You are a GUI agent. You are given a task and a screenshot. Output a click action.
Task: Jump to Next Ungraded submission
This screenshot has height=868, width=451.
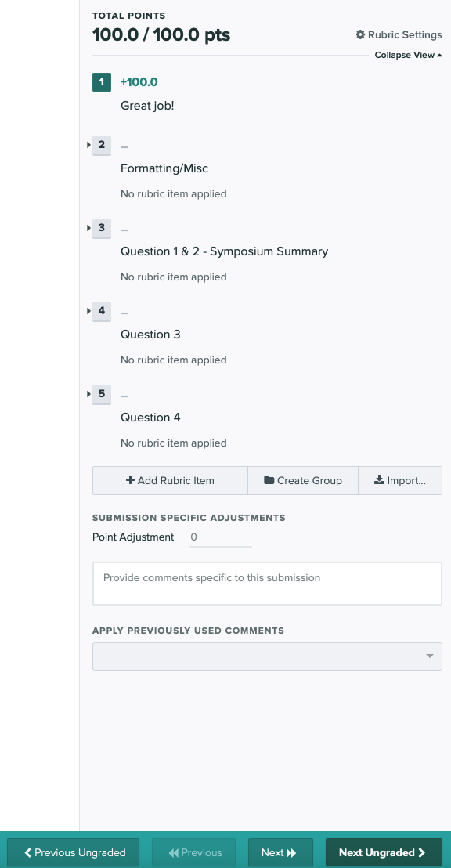[x=384, y=852]
